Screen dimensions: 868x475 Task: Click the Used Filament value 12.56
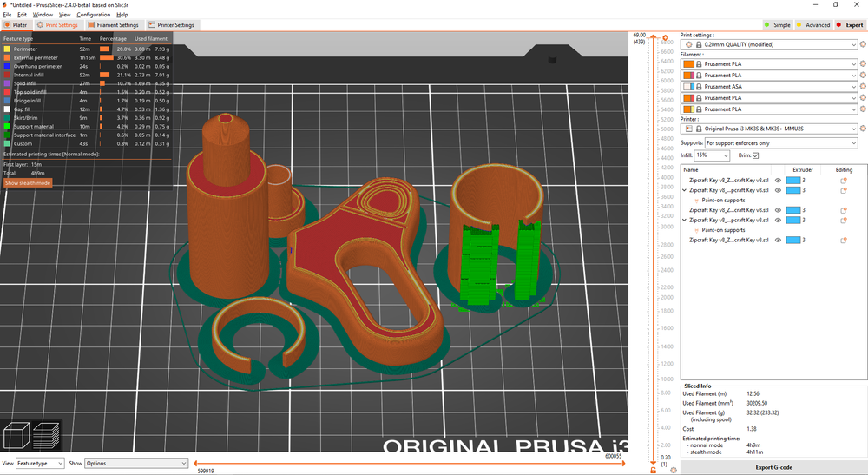tap(753, 394)
